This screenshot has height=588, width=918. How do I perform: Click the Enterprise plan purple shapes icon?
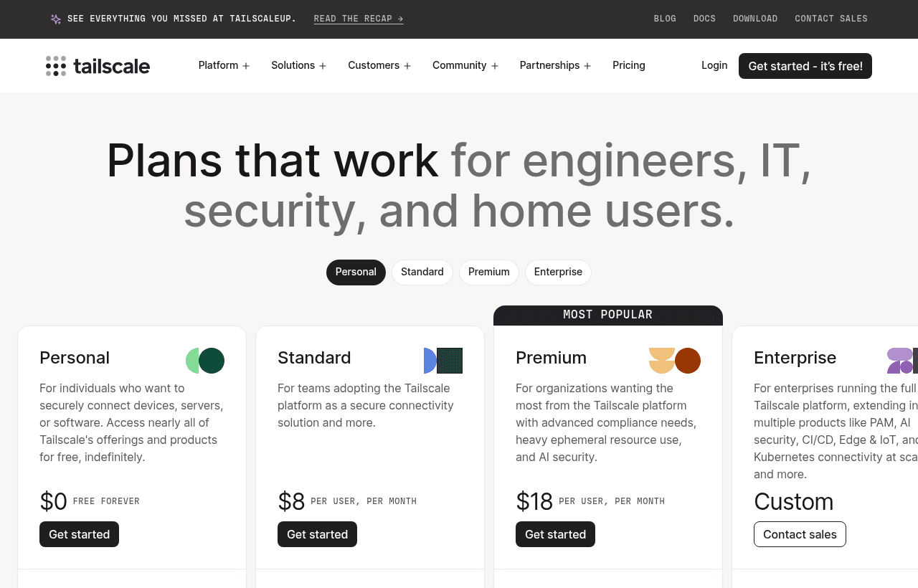(902, 361)
